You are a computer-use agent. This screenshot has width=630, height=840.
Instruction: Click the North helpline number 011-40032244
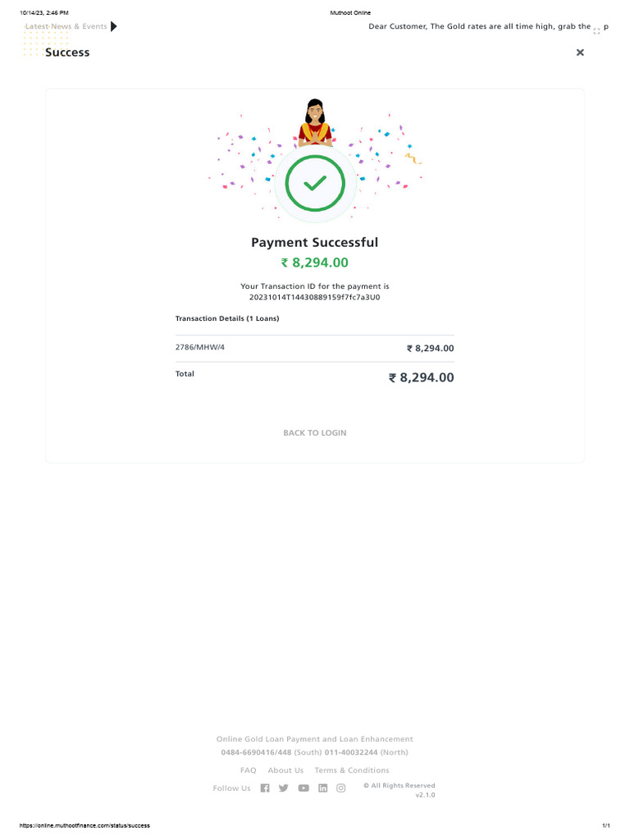click(x=351, y=752)
